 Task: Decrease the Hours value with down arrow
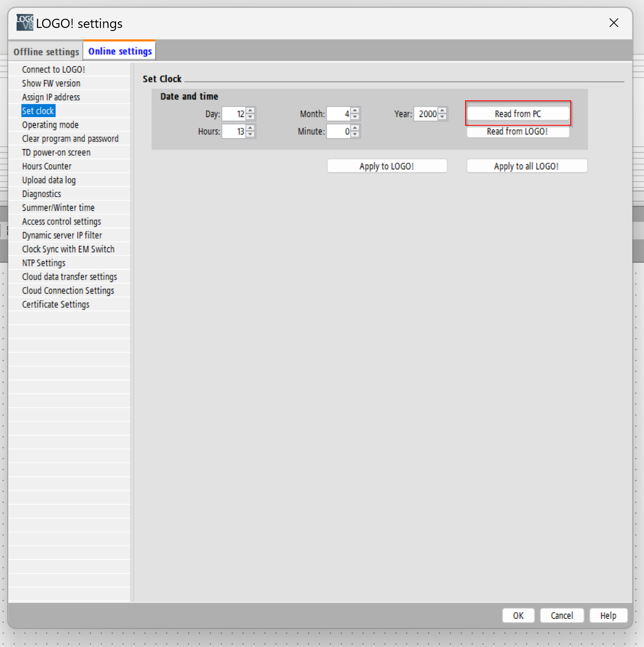coord(250,134)
